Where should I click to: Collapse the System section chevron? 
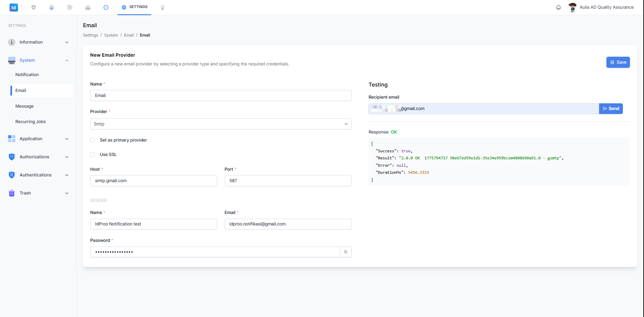[x=67, y=60]
